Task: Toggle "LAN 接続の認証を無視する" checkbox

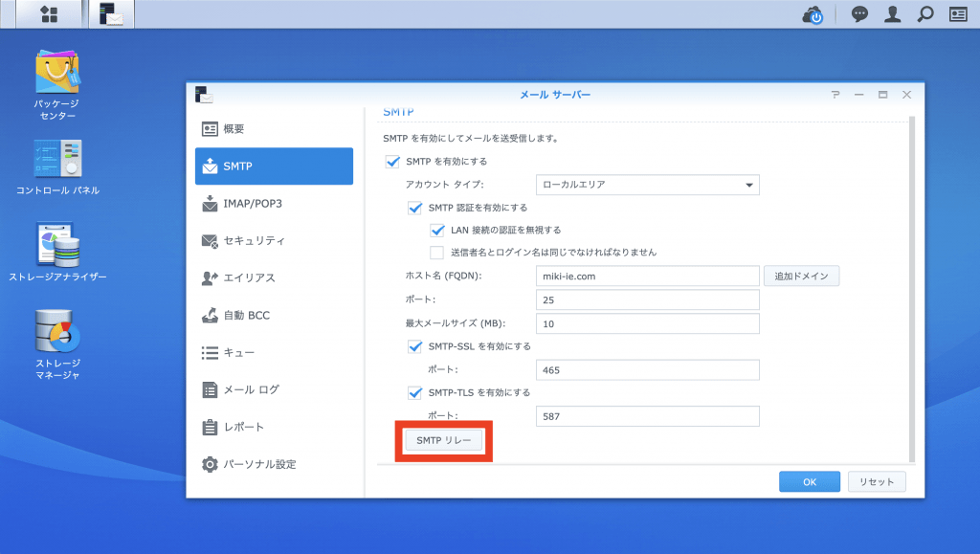Action: pyautogui.click(x=438, y=231)
